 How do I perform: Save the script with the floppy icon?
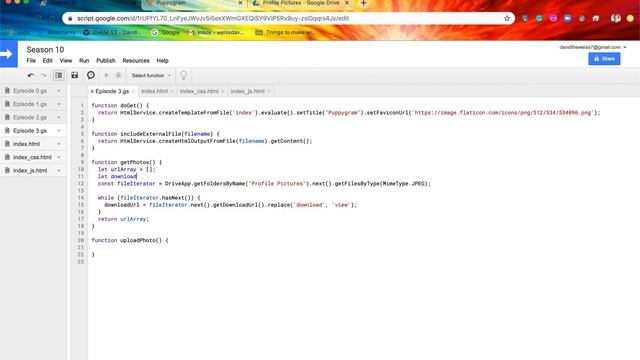(74, 75)
